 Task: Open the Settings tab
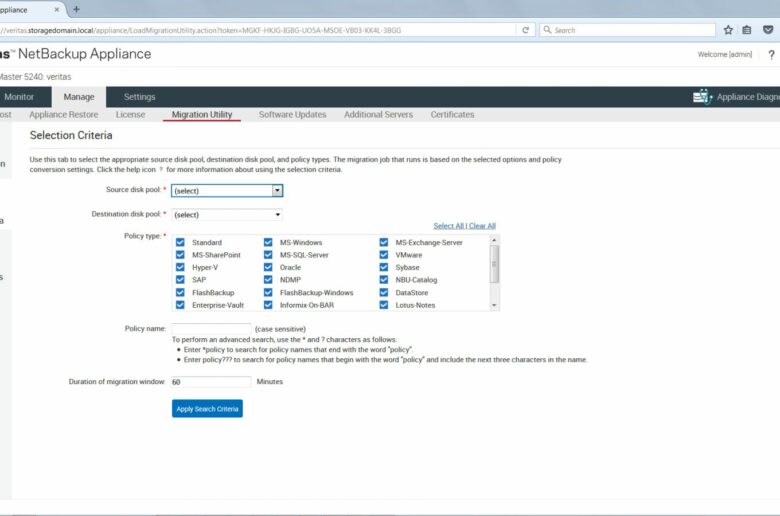pyautogui.click(x=139, y=97)
